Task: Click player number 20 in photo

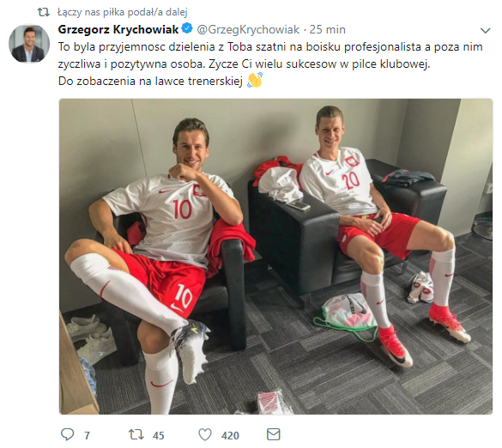Action: pos(351,180)
